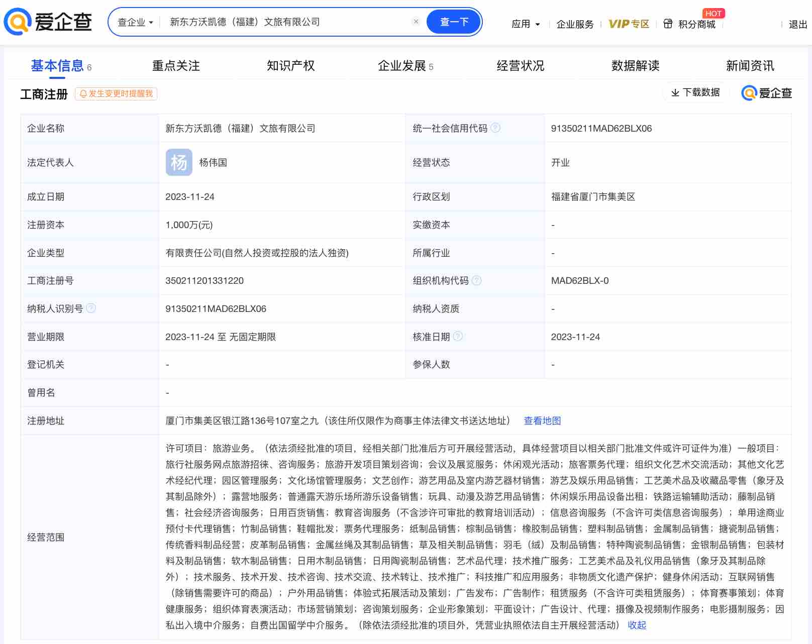Click the 查一下 search button

coord(454,22)
